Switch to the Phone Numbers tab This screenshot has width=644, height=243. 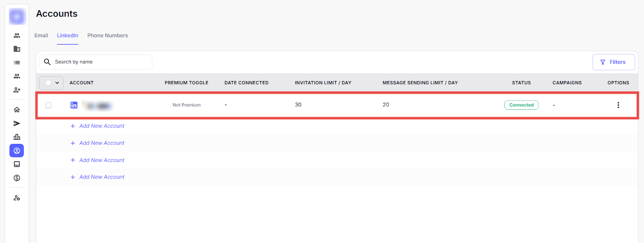107,35
